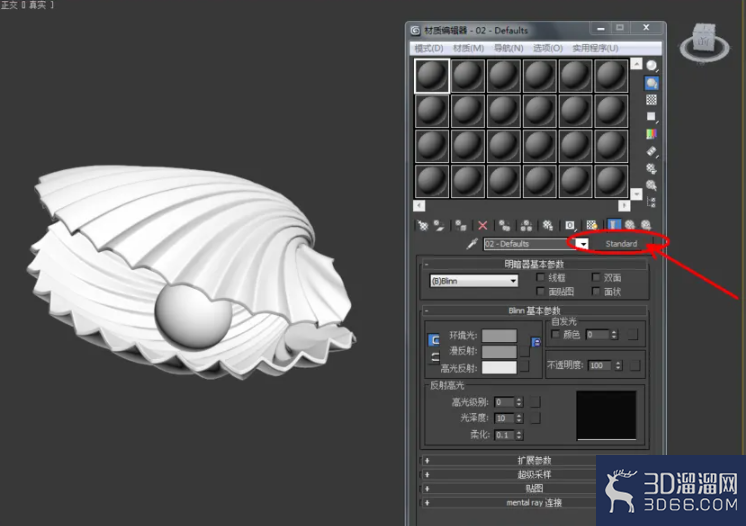Open the Material ID Channel icon
This screenshot has height=526, width=746.
pos(569,225)
